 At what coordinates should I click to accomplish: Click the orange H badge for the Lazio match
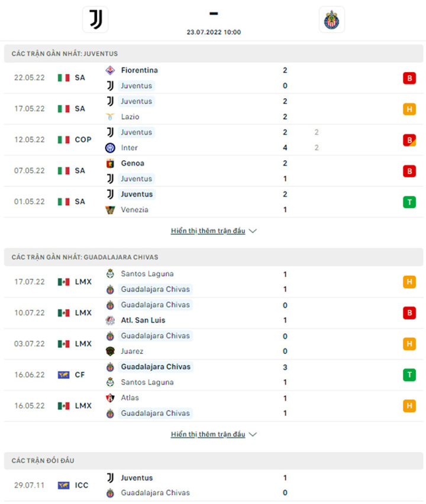[x=409, y=109]
